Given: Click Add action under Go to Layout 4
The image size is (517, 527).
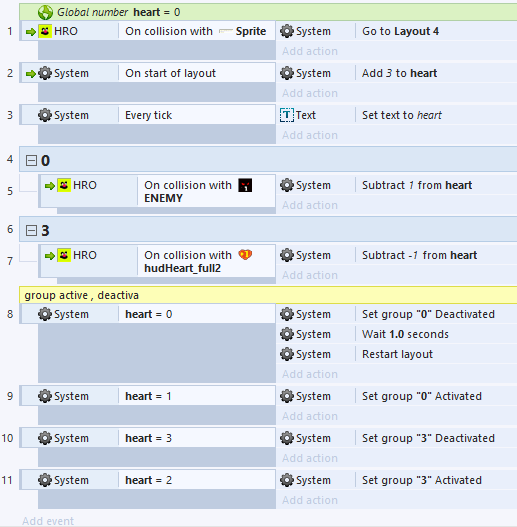Looking at the screenshot, I should pos(310,51).
